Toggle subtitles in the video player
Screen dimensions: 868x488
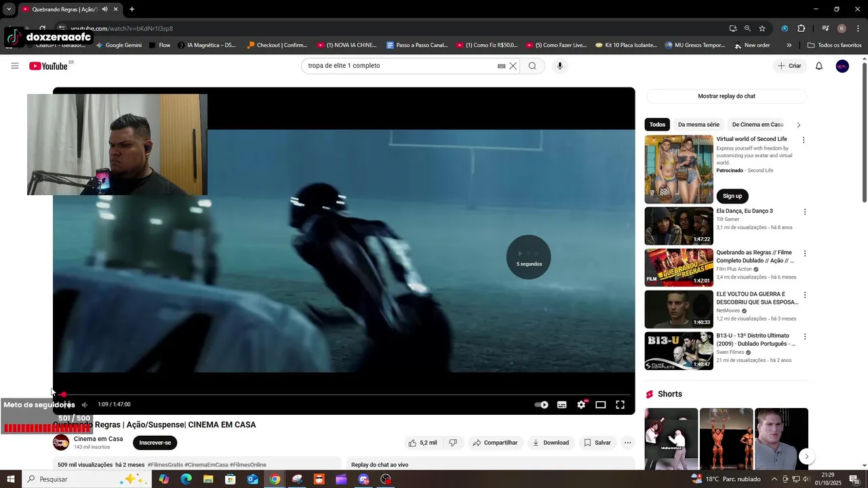pyautogui.click(x=561, y=405)
